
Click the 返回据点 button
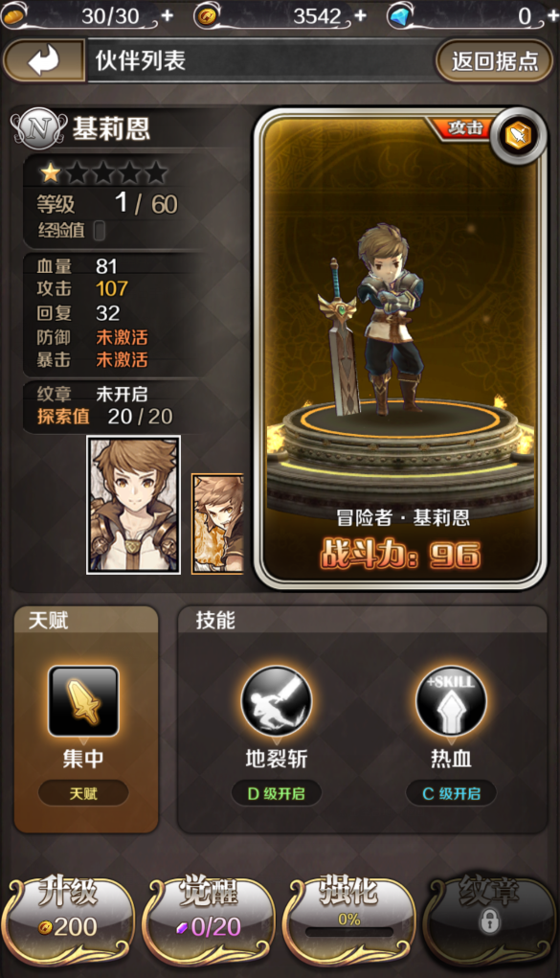coord(494,60)
